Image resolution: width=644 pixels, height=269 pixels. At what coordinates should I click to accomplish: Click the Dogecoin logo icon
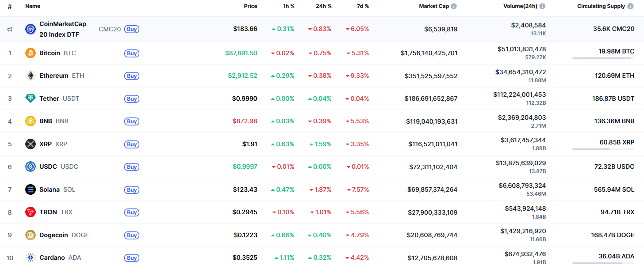point(31,235)
